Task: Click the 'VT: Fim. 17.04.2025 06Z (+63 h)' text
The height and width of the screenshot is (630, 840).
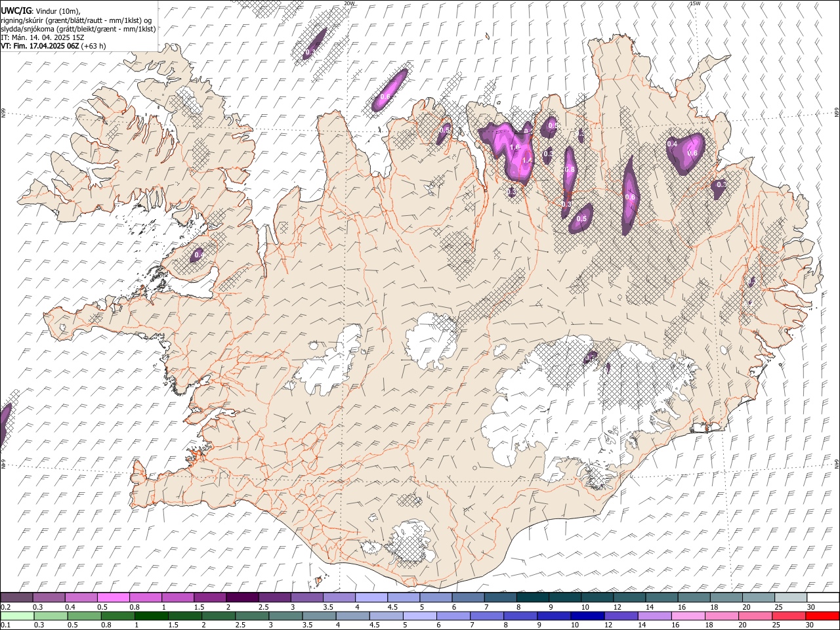Action: point(53,46)
